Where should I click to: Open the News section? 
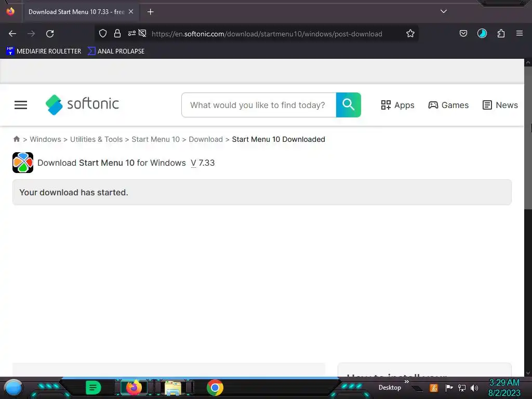(500, 105)
